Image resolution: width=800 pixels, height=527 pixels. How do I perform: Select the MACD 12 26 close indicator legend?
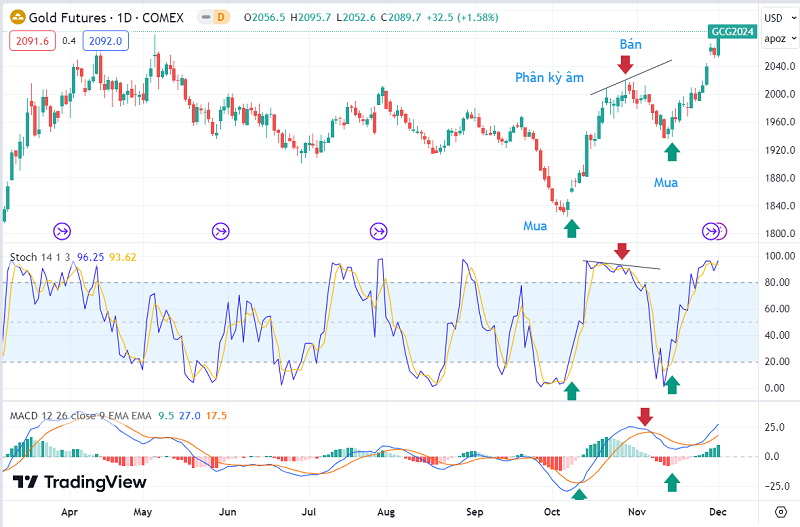pyautogui.click(x=80, y=414)
